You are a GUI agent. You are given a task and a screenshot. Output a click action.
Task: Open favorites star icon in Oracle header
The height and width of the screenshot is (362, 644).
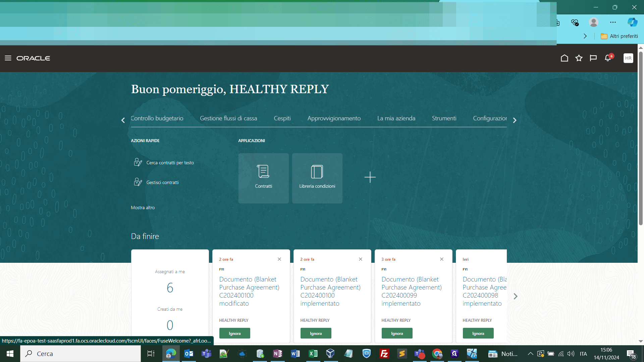pyautogui.click(x=579, y=58)
